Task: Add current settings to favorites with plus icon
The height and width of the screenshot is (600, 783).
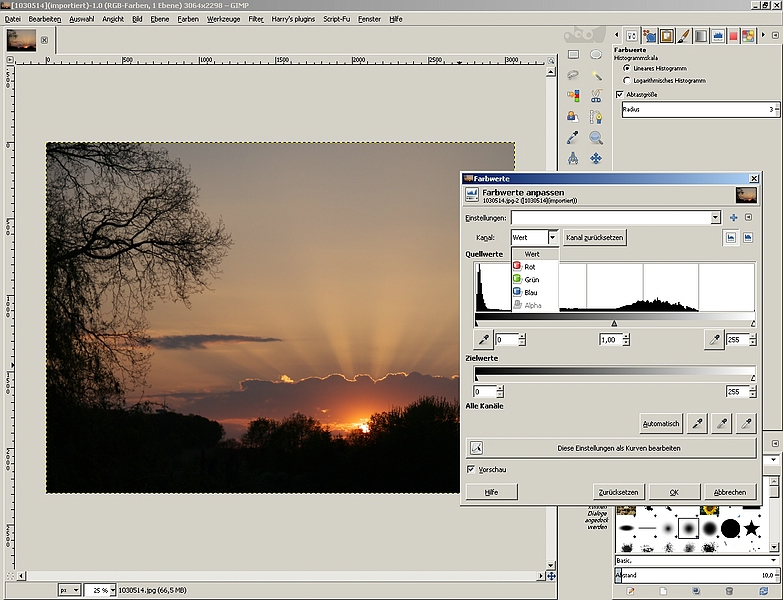Action: (733, 217)
